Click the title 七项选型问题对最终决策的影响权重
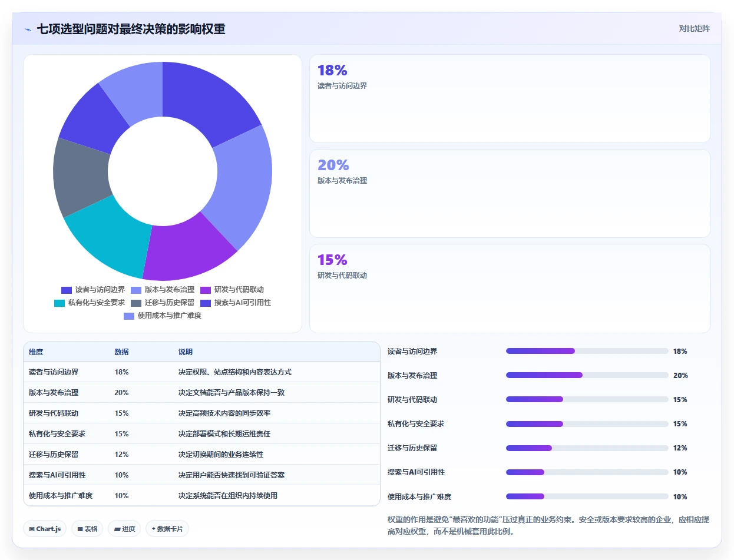 click(131, 29)
